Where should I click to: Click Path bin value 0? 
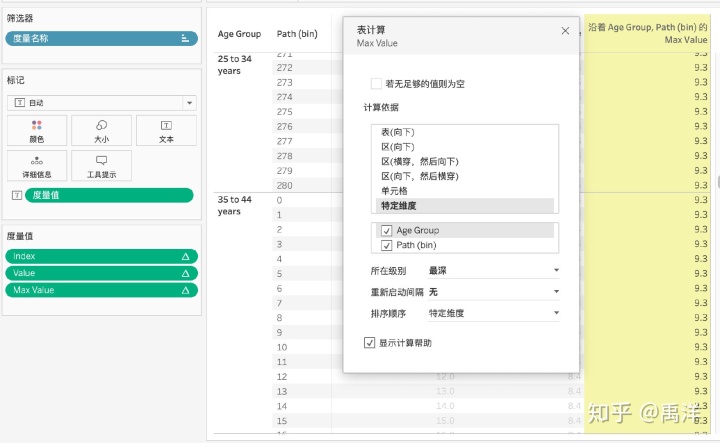pyautogui.click(x=279, y=200)
